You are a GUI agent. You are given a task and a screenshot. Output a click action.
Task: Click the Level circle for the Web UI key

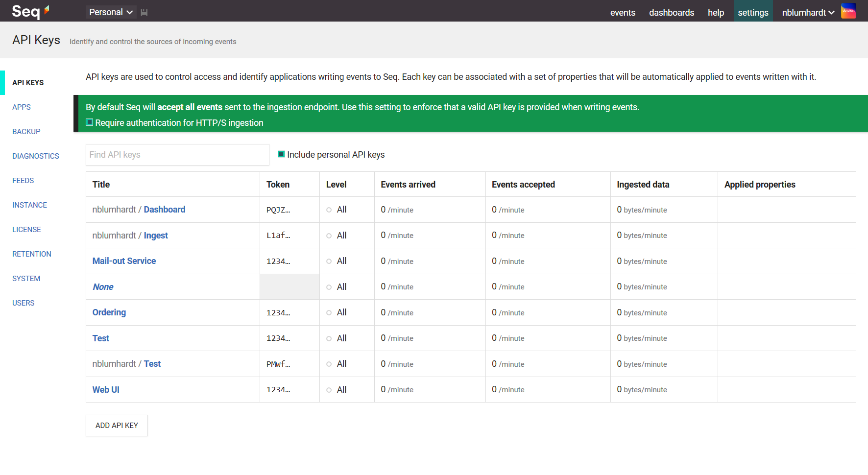[329, 390]
